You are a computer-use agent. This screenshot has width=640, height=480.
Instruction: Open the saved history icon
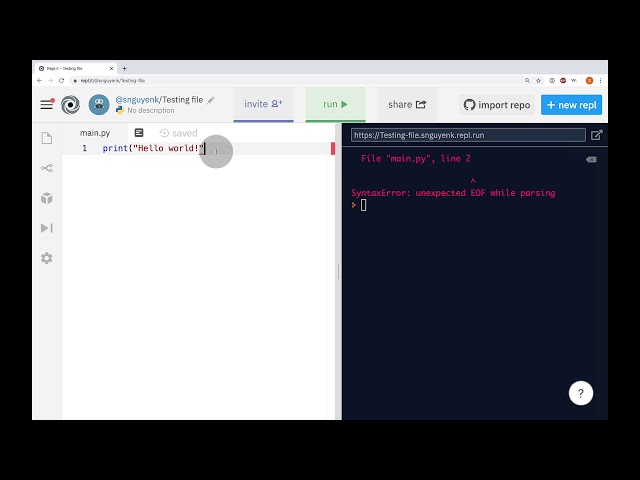point(164,133)
